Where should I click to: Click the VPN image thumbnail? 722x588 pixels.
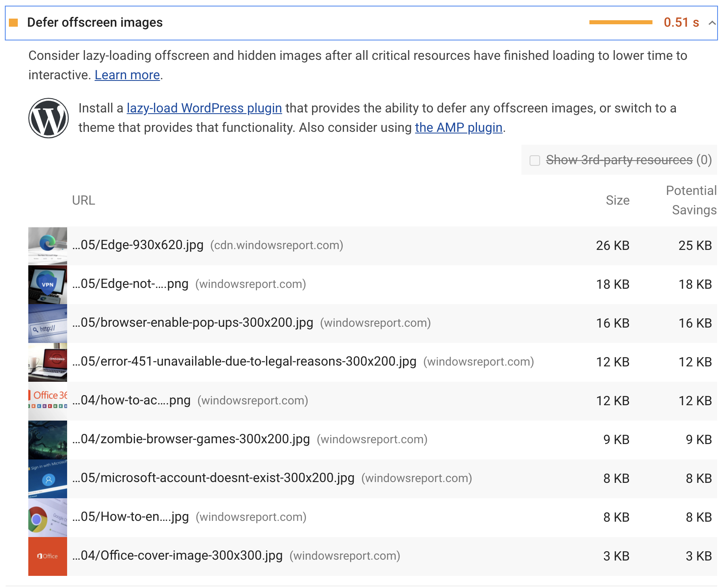47,284
